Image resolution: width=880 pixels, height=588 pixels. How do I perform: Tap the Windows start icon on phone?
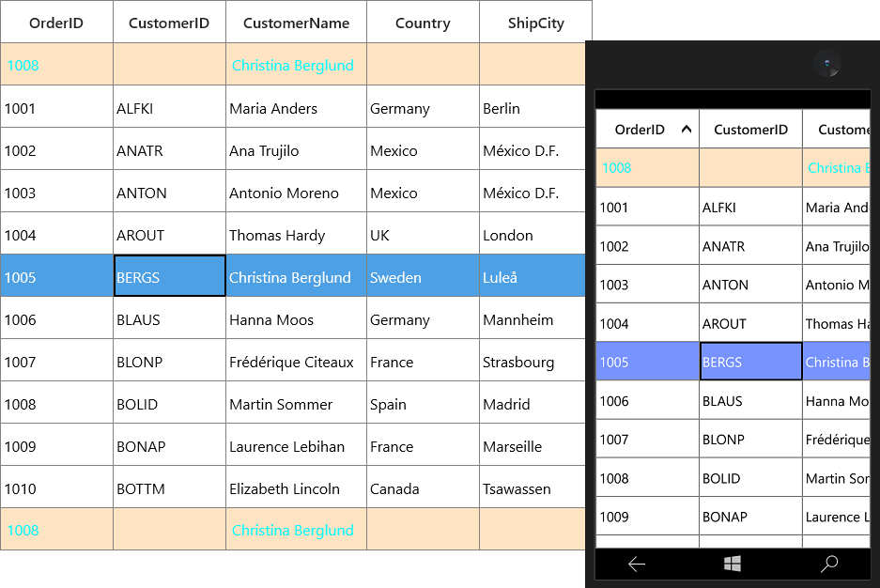[732, 564]
